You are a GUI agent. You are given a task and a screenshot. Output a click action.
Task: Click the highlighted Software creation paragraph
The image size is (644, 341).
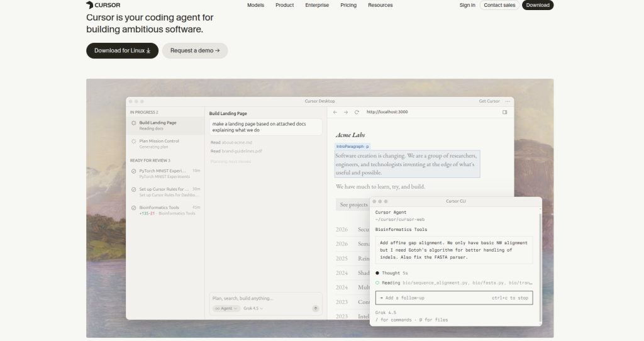point(407,164)
